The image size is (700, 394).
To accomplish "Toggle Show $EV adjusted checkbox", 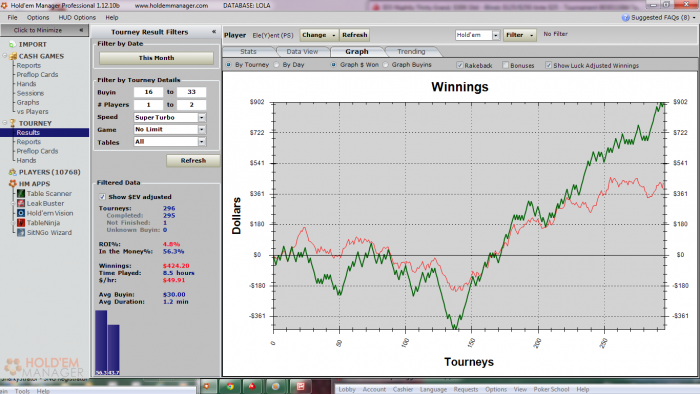I will [102, 197].
